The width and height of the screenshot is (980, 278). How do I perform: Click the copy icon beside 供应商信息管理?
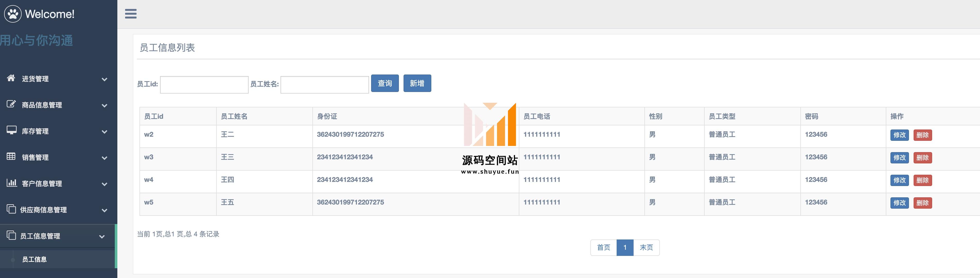click(x=11, y=209)
